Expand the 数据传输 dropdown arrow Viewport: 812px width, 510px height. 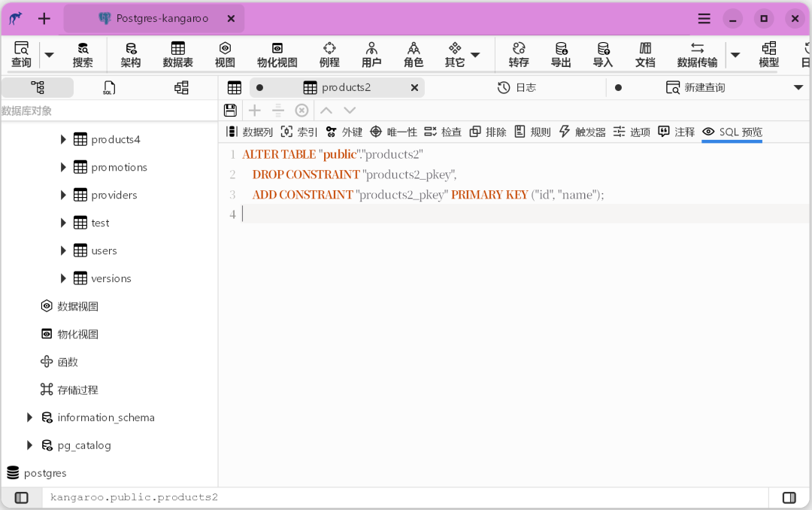(735, 54)
